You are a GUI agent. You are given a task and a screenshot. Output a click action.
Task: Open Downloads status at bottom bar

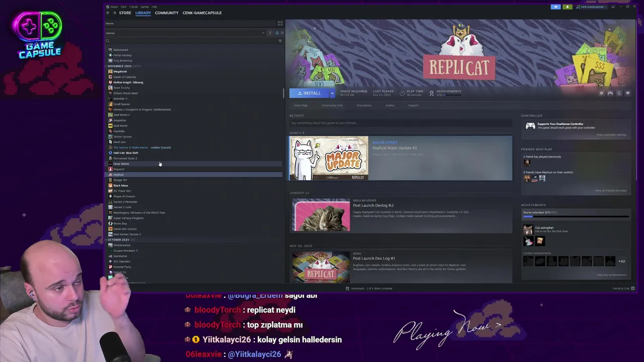point(369,289)
